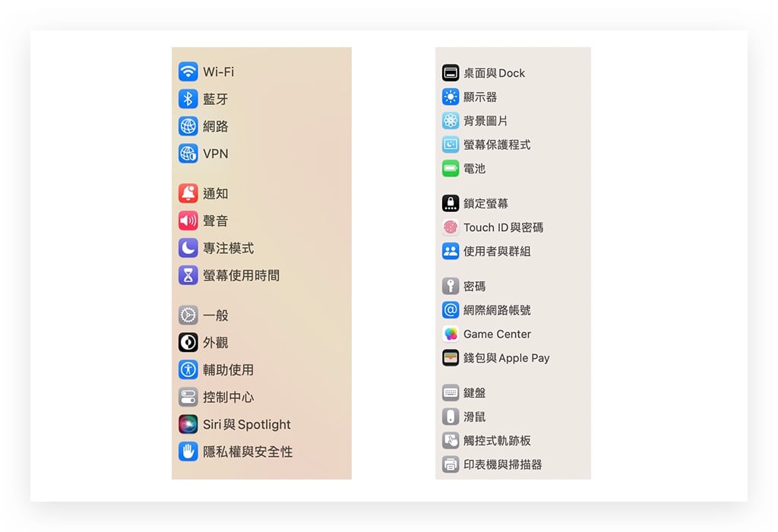Open the 電池 text label

pos(474,168)
